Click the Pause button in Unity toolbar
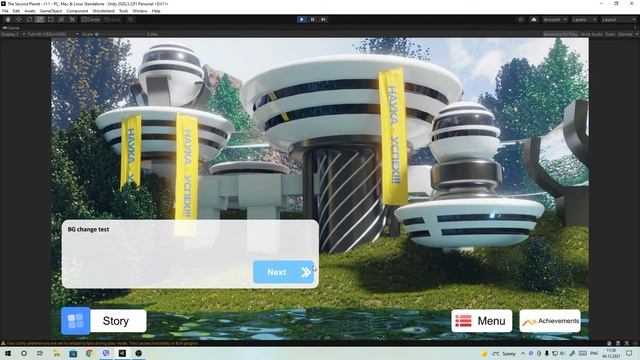 point(313,19)
